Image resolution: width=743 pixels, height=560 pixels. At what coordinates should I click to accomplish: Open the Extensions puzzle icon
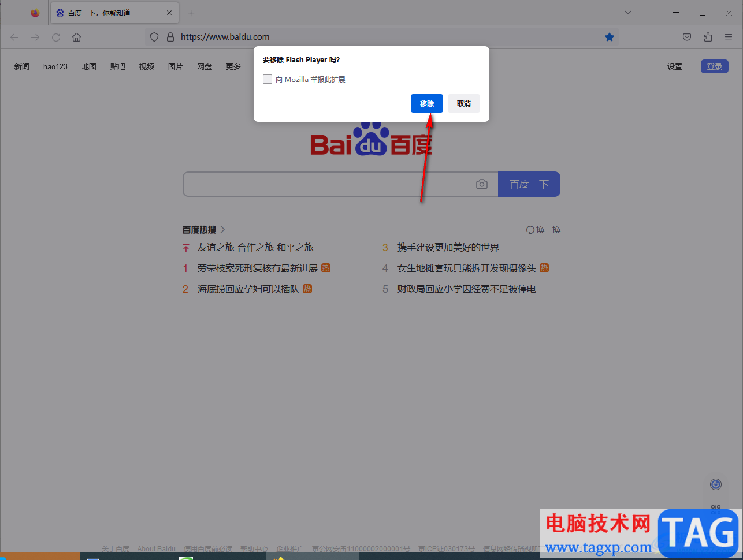coord(708,37)
